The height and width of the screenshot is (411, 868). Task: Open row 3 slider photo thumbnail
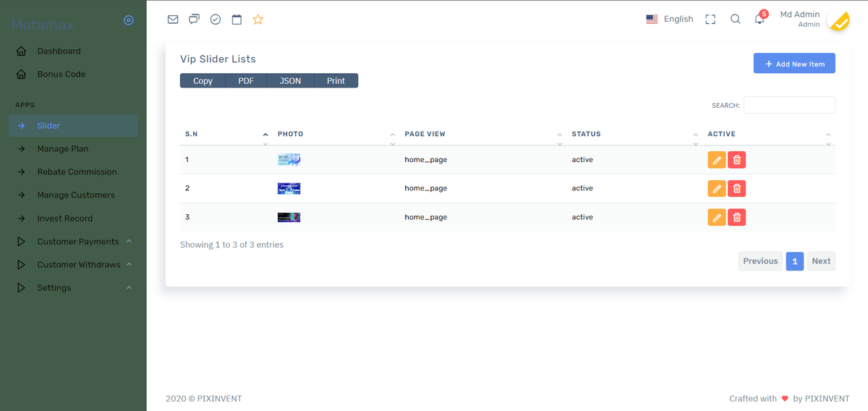point(289,217)
